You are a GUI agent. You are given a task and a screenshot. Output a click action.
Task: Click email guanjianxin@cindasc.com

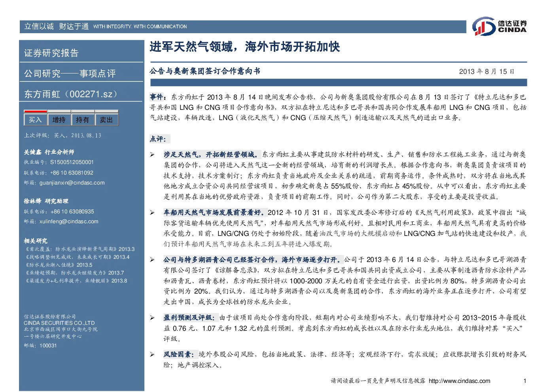(72, 183)
